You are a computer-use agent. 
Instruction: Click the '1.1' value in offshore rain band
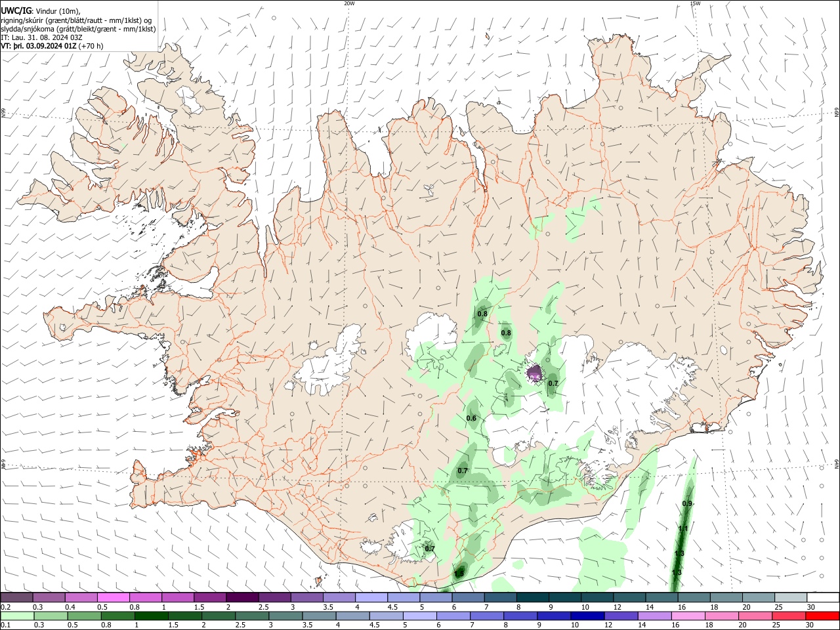683,529
